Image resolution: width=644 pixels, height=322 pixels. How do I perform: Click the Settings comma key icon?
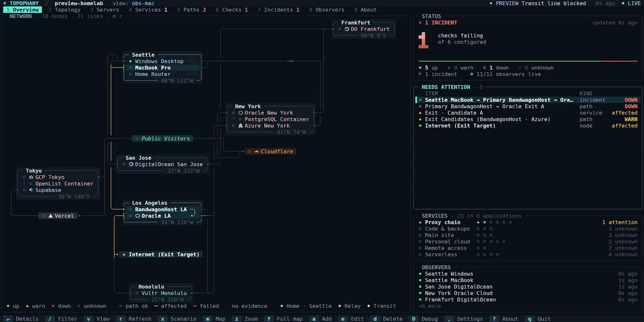[x=449, y=319]
